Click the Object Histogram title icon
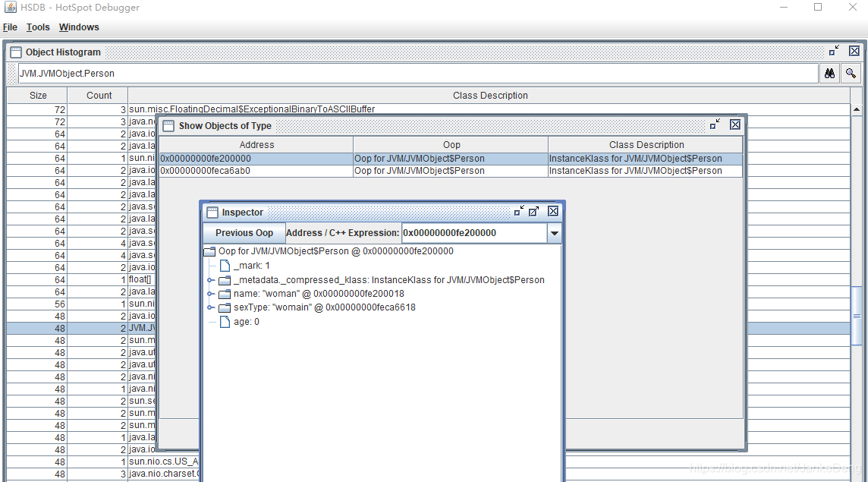The height and width of the screenshot is (482, 868). [16, 52]
